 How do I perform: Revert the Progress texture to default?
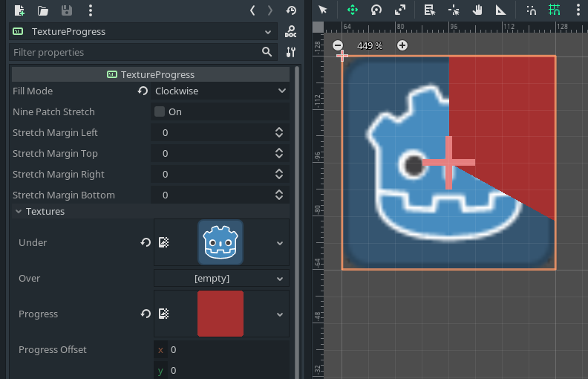(146, 314)
